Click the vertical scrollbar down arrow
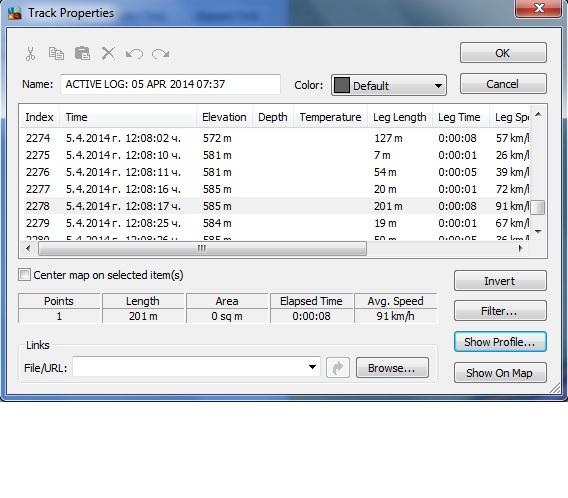The height and width of the screenshot is (498, 568). [x=539, y=231]
